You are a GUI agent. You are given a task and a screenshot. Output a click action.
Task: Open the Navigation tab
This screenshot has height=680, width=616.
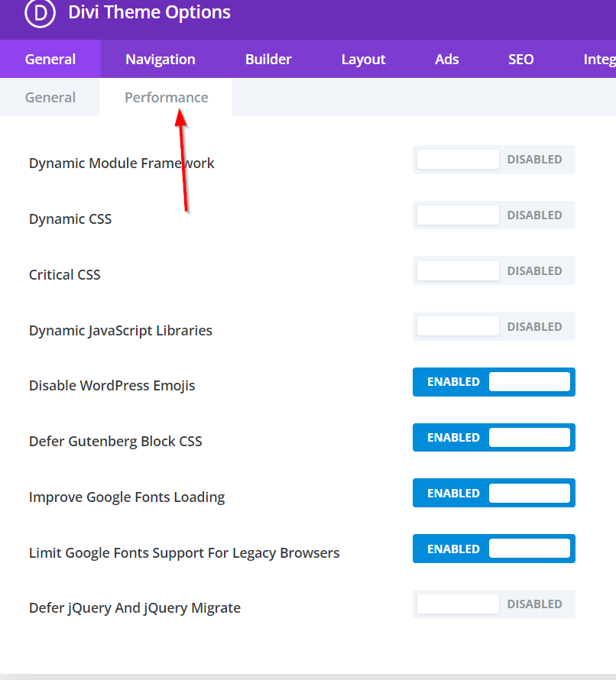pos(160,60)
